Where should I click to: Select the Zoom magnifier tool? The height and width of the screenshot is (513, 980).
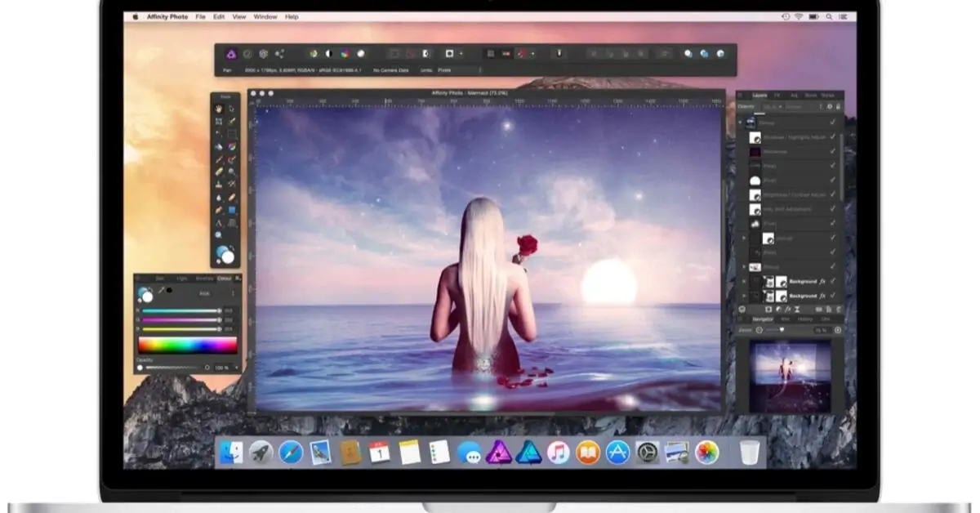(219, 235)
